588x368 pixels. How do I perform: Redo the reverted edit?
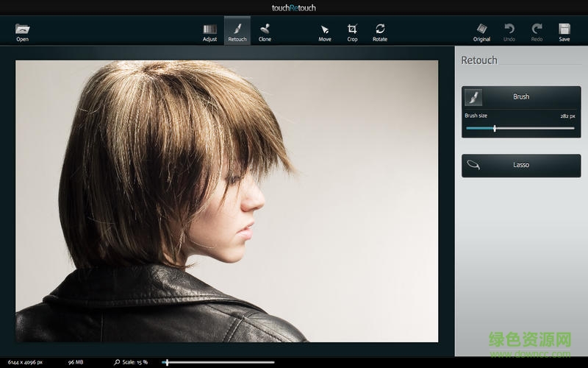[537, 31]
